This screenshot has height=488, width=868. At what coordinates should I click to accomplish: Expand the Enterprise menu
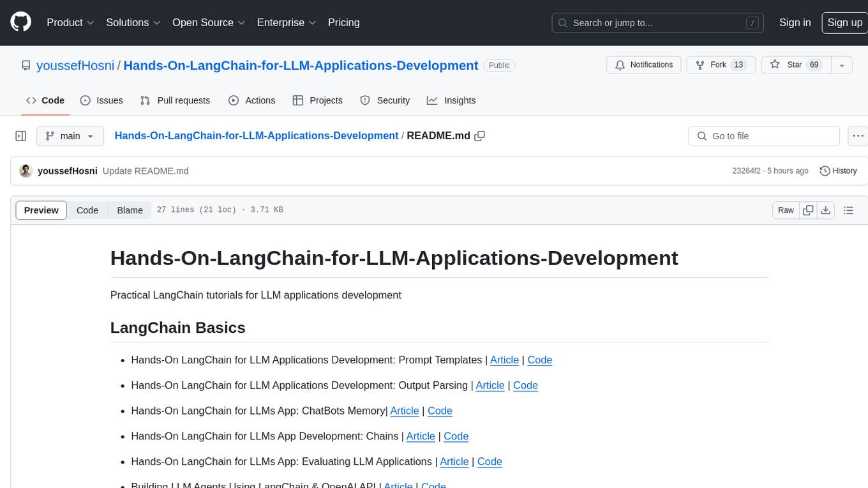[287, 22]
